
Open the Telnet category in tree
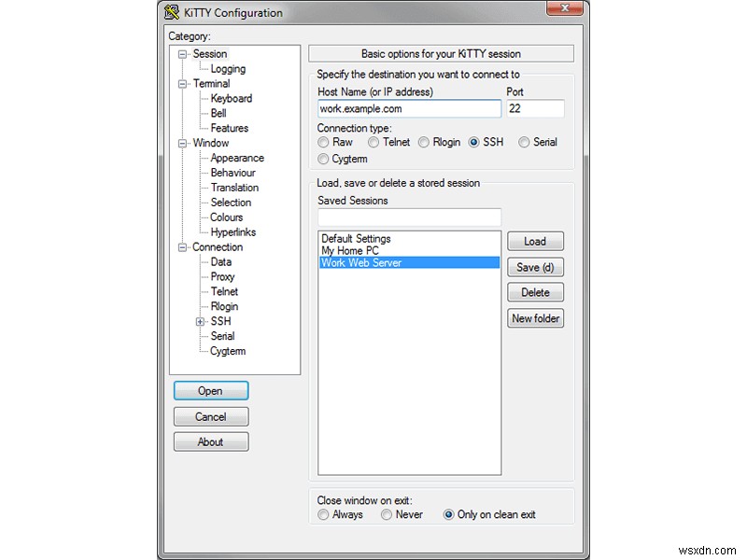coord(224,291)
